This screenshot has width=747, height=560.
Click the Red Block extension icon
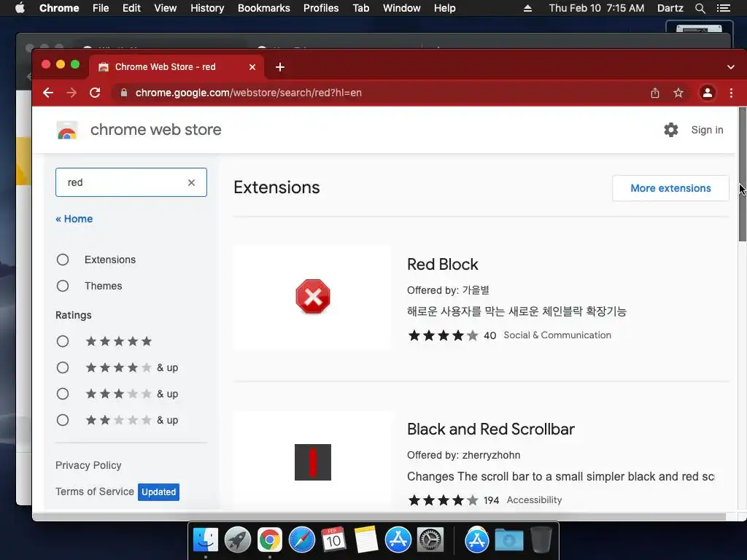312,297
